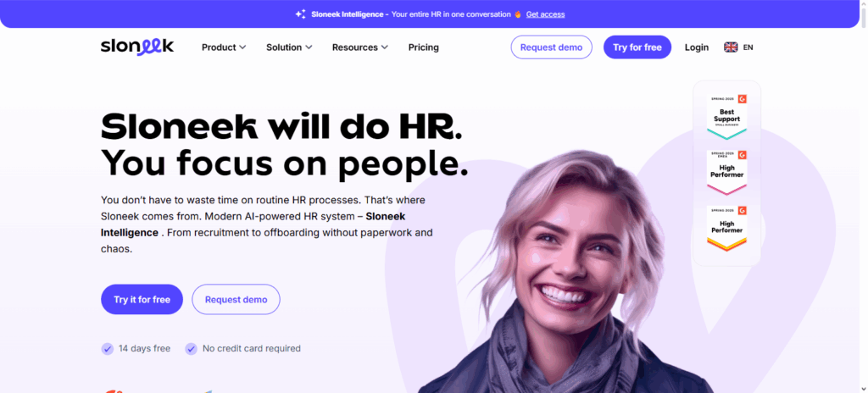Expand the Product dropdown menu
The width and height of the screenshot is (868, 393).
pos(224,47)
